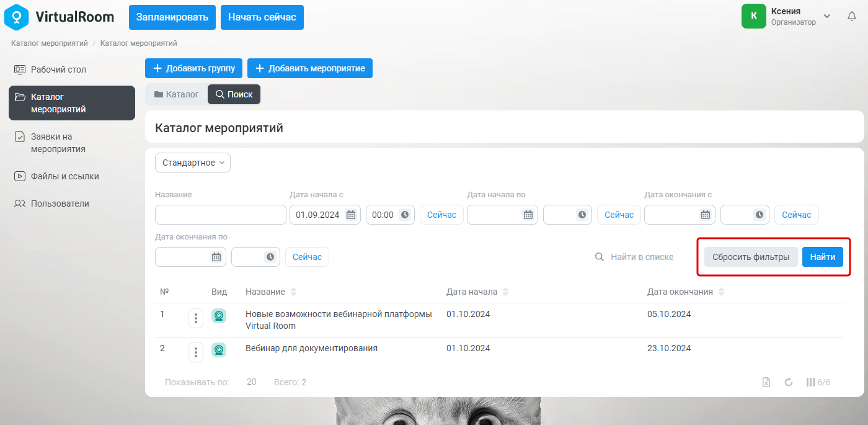Image resolution: width=868 pixels, height=425 pixels.
Task: Open clock picker for Дата начала с time
Action: click(405, 215)
